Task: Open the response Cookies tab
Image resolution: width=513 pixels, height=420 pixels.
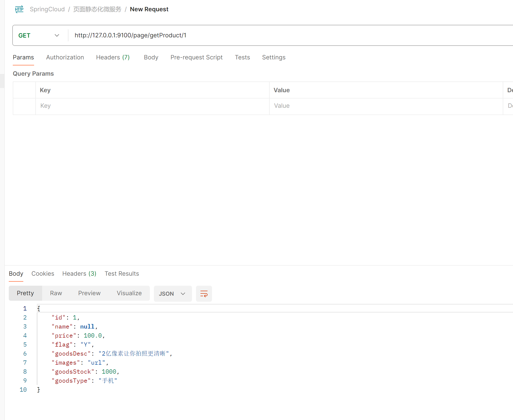Action: (43, 274)
